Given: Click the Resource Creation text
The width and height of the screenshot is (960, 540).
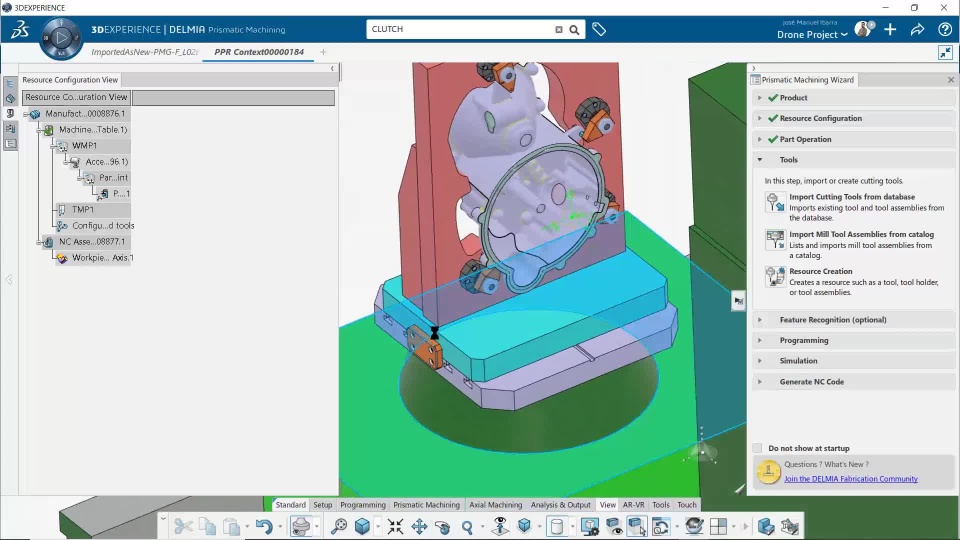Looking at the screenshot, I should (x=820, y=271).
